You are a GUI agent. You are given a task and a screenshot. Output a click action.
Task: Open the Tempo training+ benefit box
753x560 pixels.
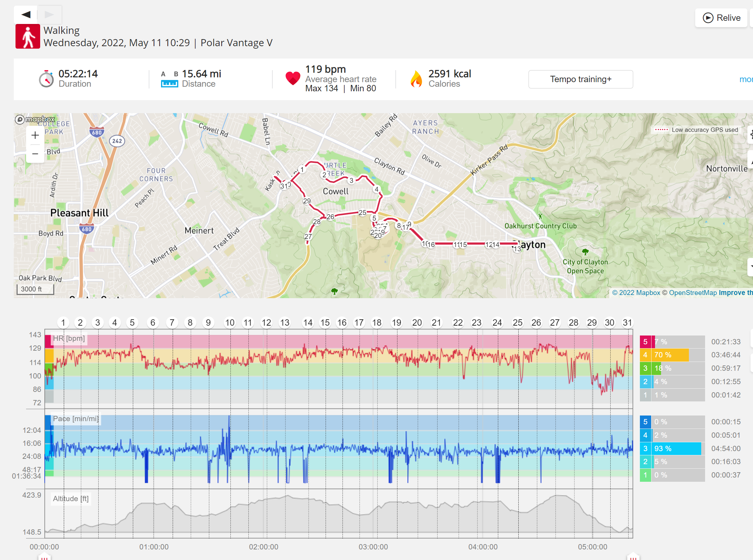click(x=581, y=79)
